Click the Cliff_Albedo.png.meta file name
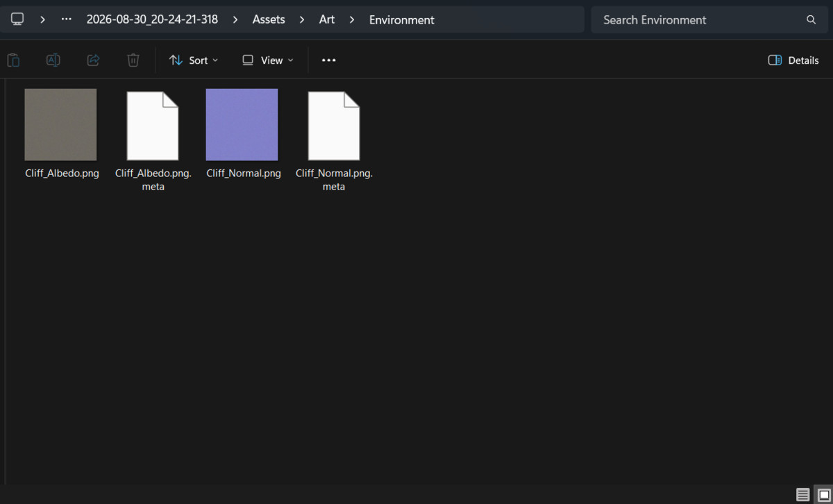The width and height of the screenshot is (833, 504). (153, 180)
